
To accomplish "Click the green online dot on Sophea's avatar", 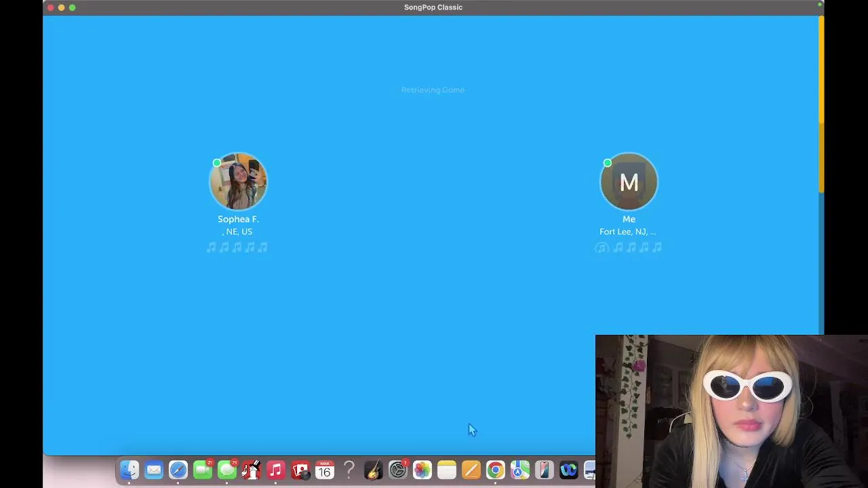I will pos(216,163).
